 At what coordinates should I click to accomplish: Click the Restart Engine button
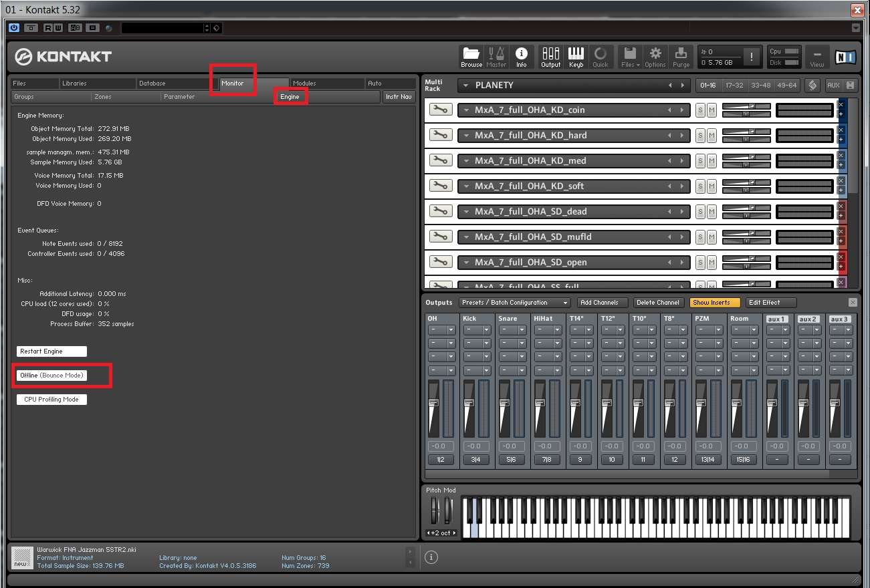51,351
